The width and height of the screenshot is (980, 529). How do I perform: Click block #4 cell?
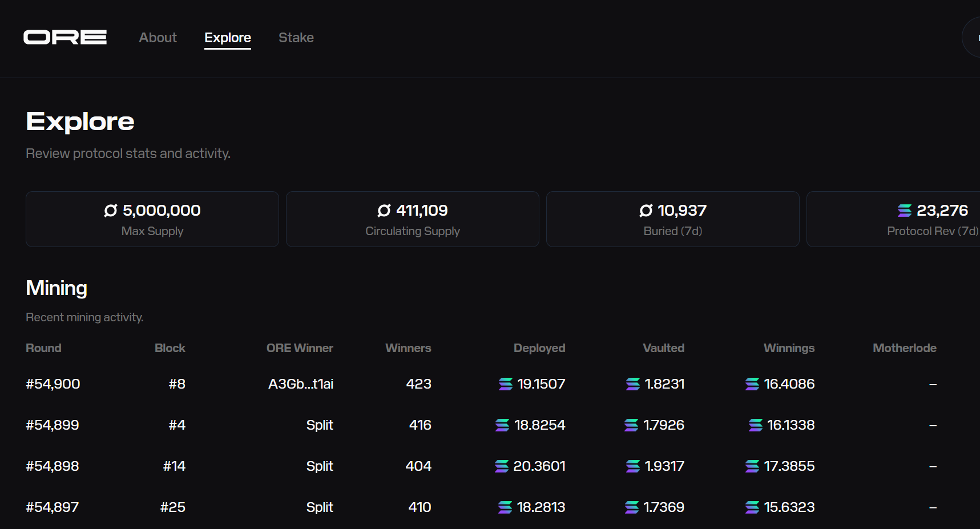[x=177, y=425]
